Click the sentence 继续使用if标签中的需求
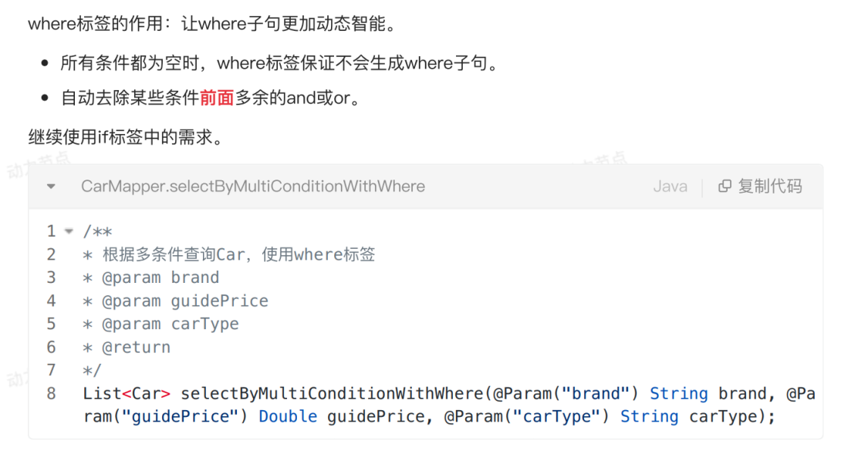This screenshot has width=868, height=454. tap(126, 136)
